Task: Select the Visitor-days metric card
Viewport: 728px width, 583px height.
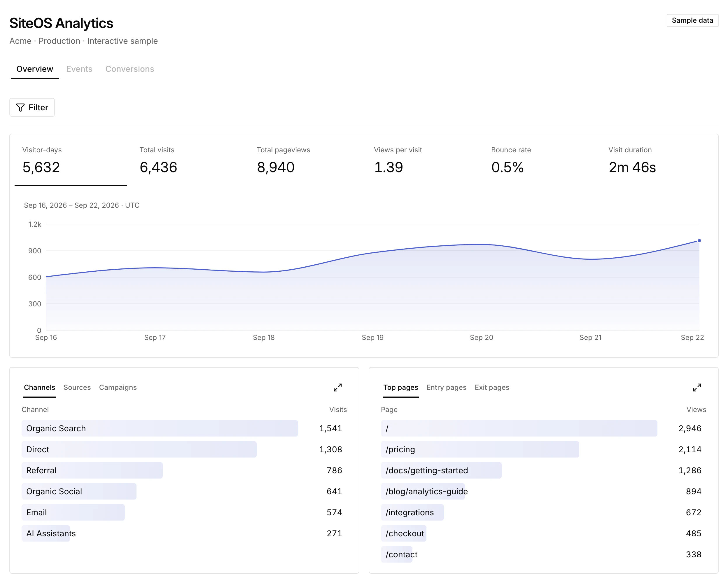Action: (71, 163)
